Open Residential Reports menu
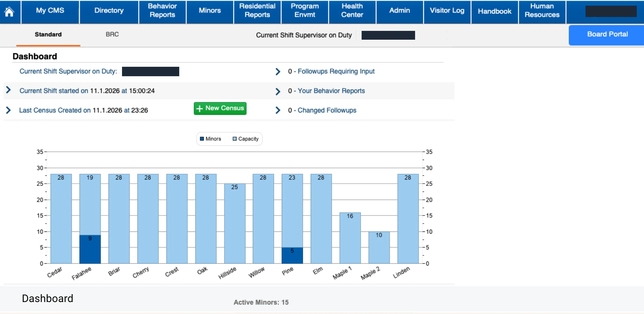644x314 pixels. (x=257, y=12)
